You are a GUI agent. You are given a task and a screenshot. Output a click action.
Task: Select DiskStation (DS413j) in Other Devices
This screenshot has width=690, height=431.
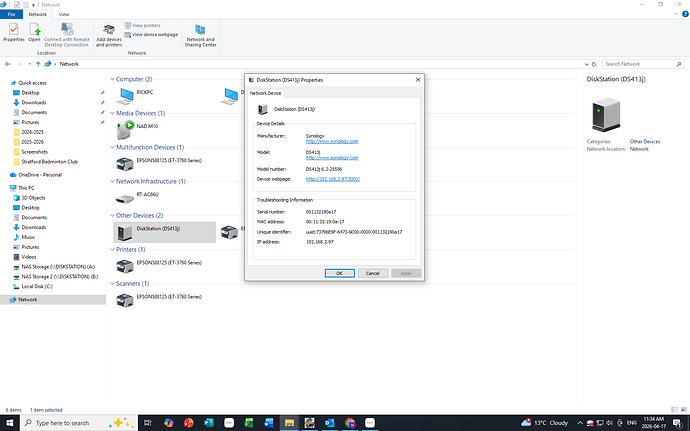[165, 232]
